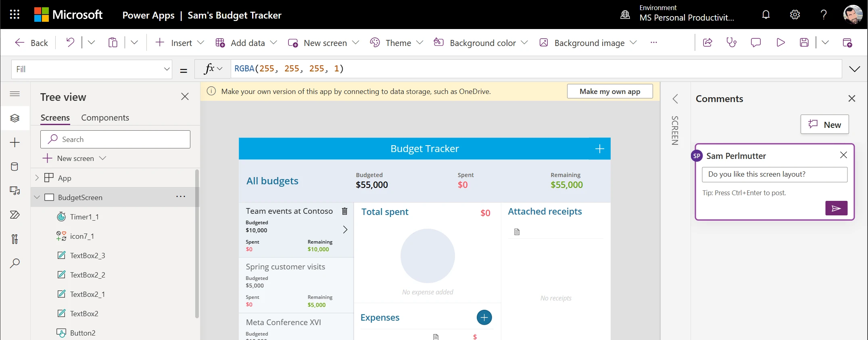Send the comment with arrow icon
This screenshot has height=340, width=868.
coord(836,208)
